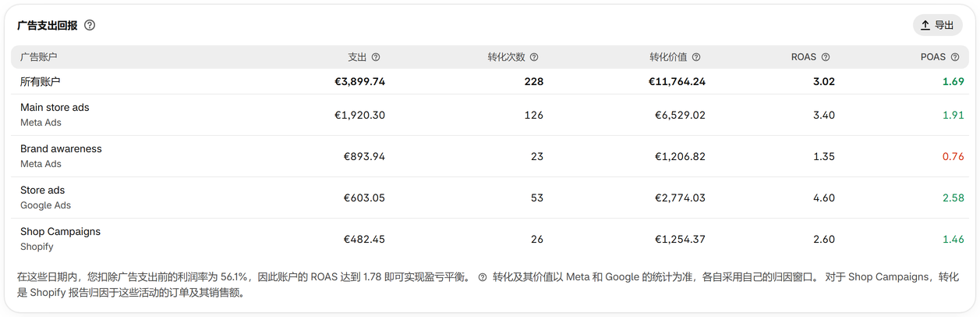Viewport: 980px width, 317px height.
Task: Click the ROAS column help icon
Action: pyautogui.click(x=826, y=57)
